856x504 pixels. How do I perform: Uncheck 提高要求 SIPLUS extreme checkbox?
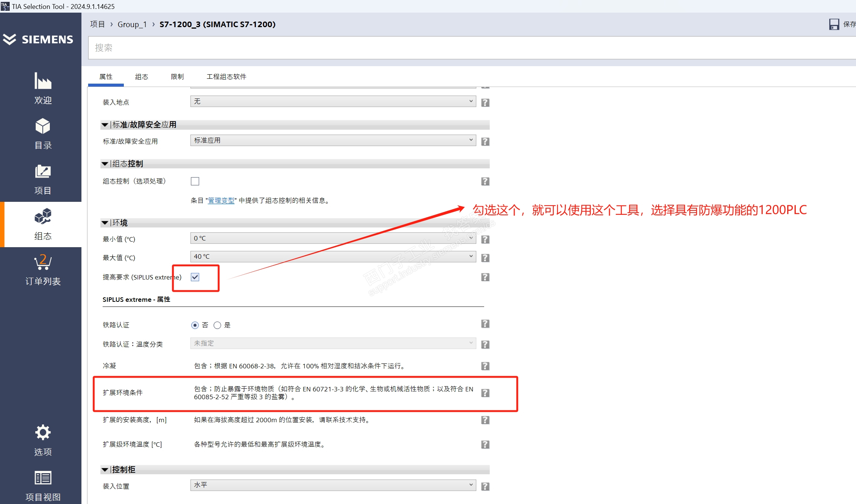pos(195,277)
